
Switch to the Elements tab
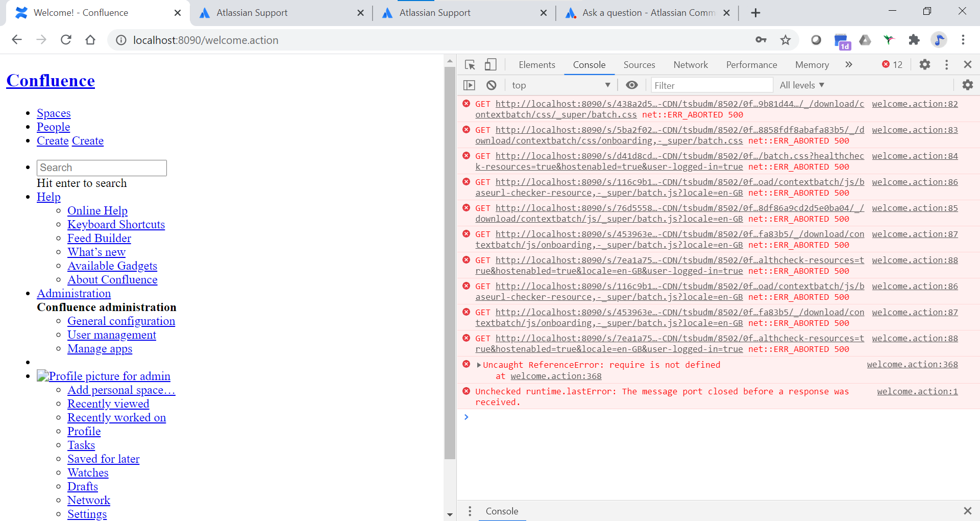pyautogui.click(x=537, y=65)
